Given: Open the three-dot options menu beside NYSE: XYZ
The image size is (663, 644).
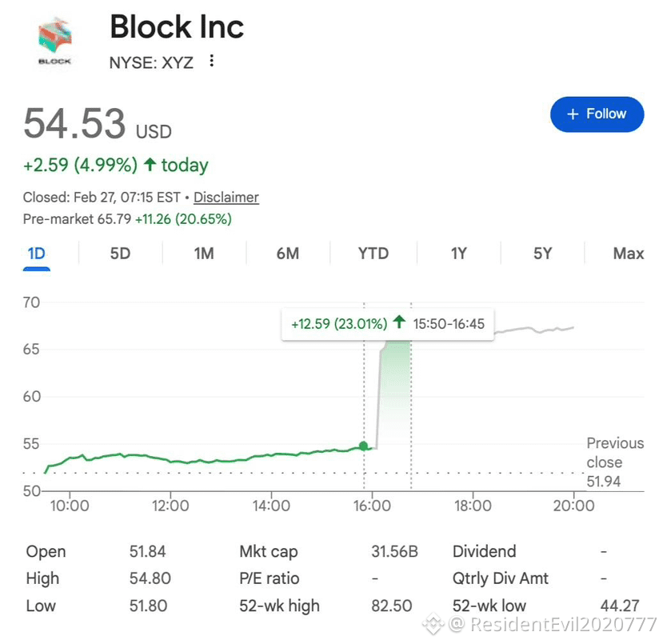Looking at the screenshot, I should 211,62.
